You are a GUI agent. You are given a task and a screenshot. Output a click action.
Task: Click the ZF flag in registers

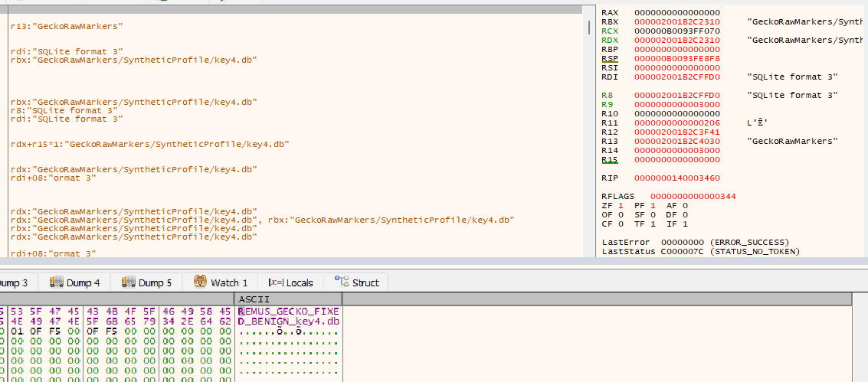[x=612, y=206]
